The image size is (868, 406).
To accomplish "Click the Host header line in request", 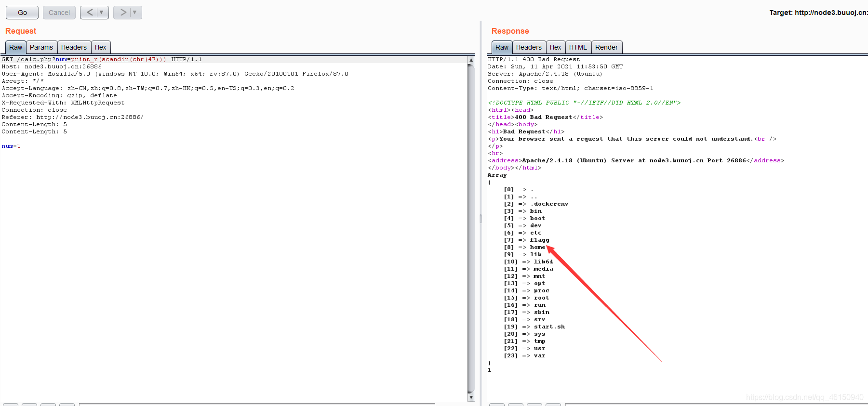I will [52, 67].
